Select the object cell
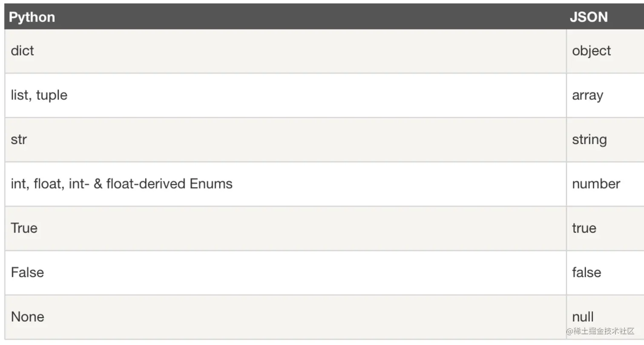 [x=591, y=51]
